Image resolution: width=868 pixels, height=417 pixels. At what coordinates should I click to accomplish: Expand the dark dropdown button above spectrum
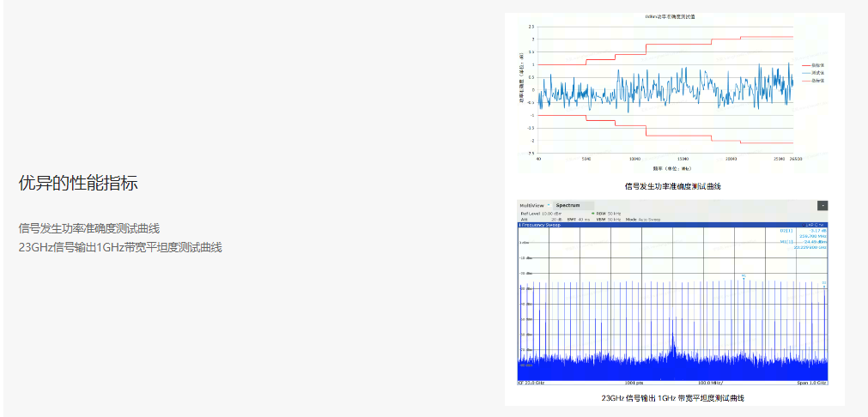tap(822, 206)
